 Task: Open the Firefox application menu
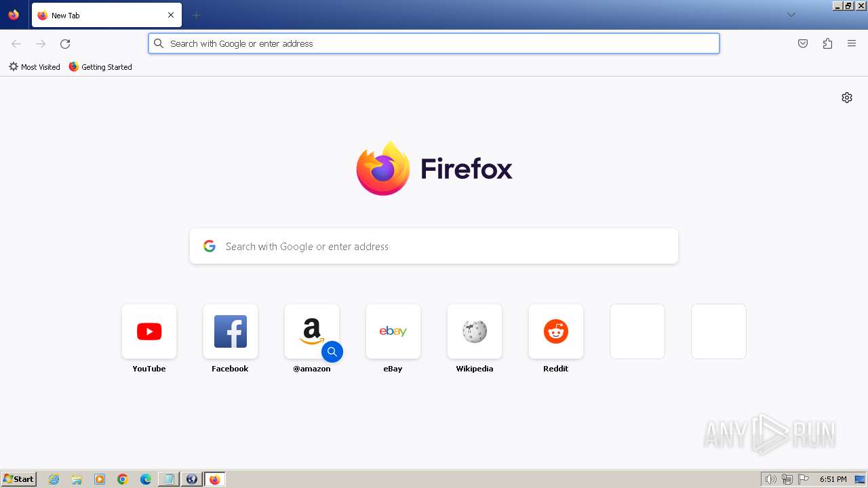[852, 43]
